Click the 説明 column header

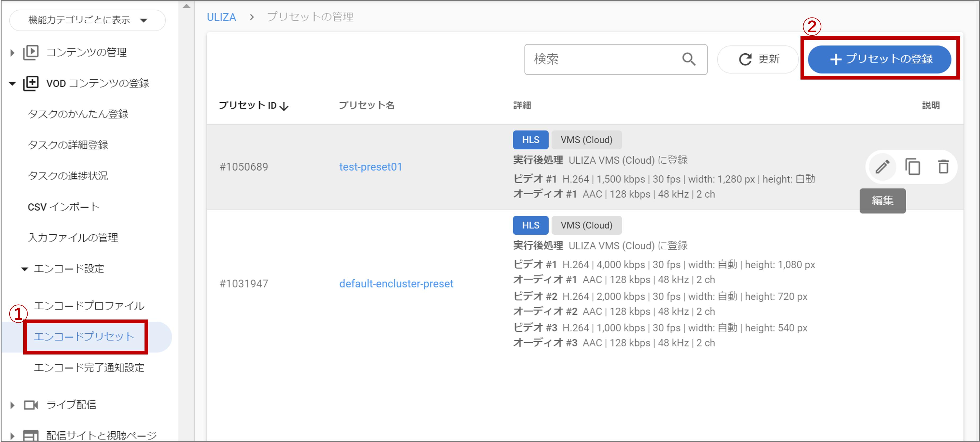931,105
